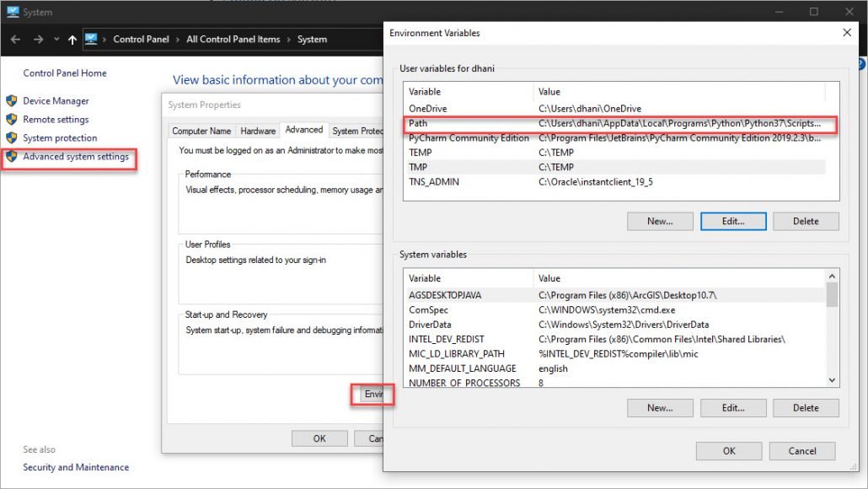Expand the chevron after Control Panel breadcrumb

pos(177,40)
